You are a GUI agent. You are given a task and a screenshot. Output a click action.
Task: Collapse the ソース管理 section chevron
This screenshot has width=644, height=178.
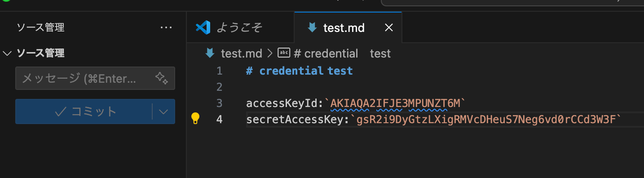click(x=7, y=53)
